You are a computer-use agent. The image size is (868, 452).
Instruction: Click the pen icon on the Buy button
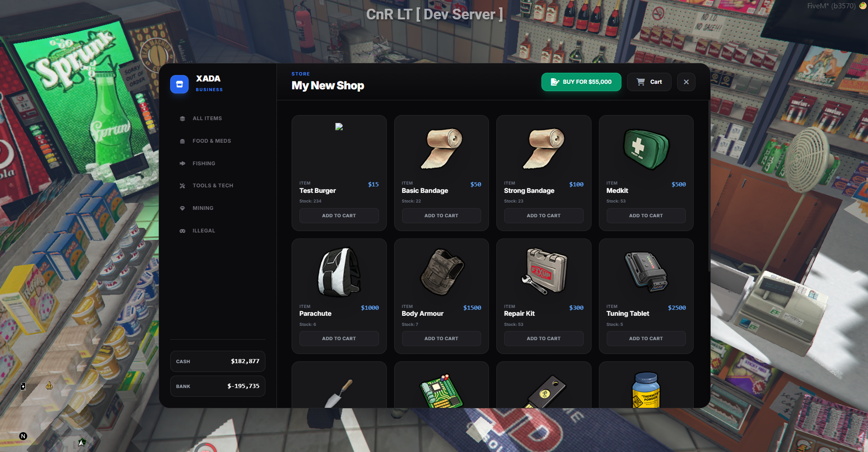click(x=555, y=82)
